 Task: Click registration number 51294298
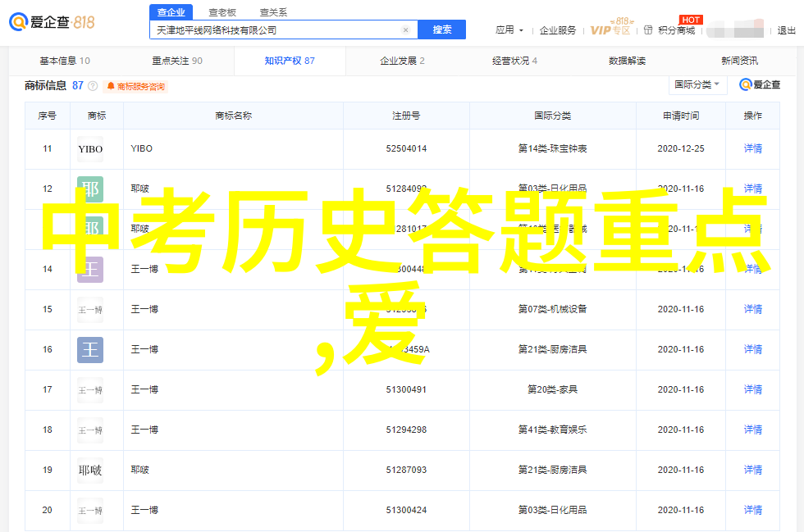click(406, 430)
